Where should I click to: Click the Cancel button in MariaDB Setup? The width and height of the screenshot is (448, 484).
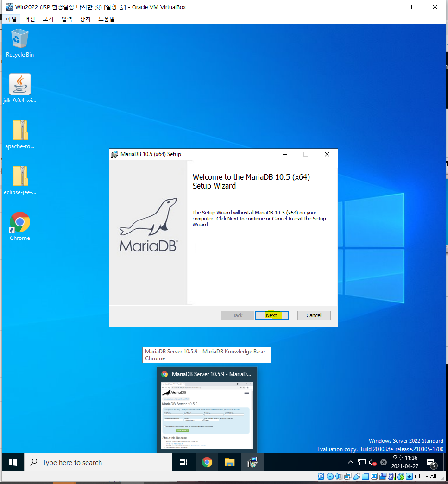pos(314,315)
